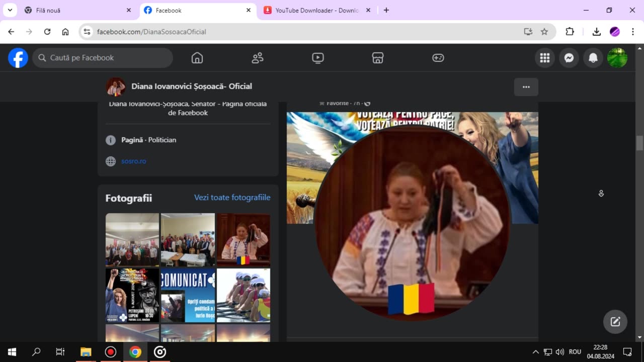644x362 pixels.
Task: Open Chrome downloads icon
Action: pyautogui.click(x=597, y=32)
